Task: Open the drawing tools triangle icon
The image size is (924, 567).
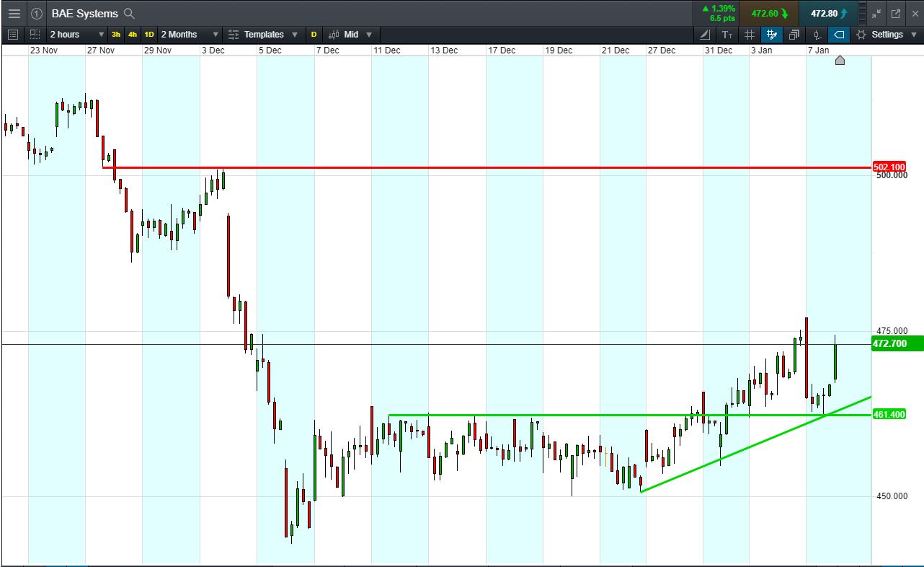Action: tap(705, 35)
